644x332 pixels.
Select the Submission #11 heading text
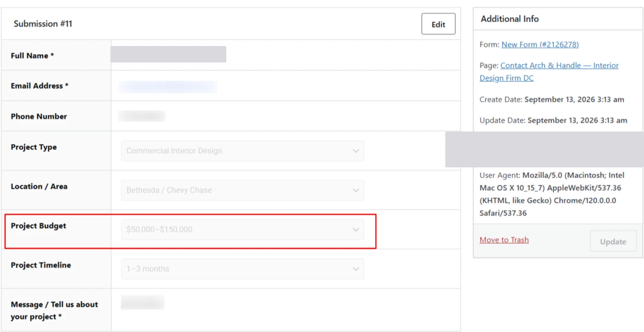[x=43, y=24]
